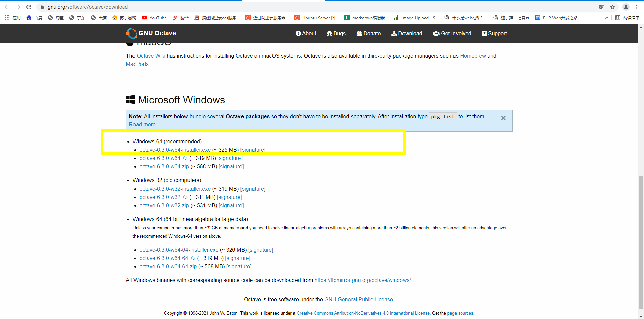The width and height of the screenshot is (644, 319).
Task: Follow the Read more link
Action: coord(143,124)
